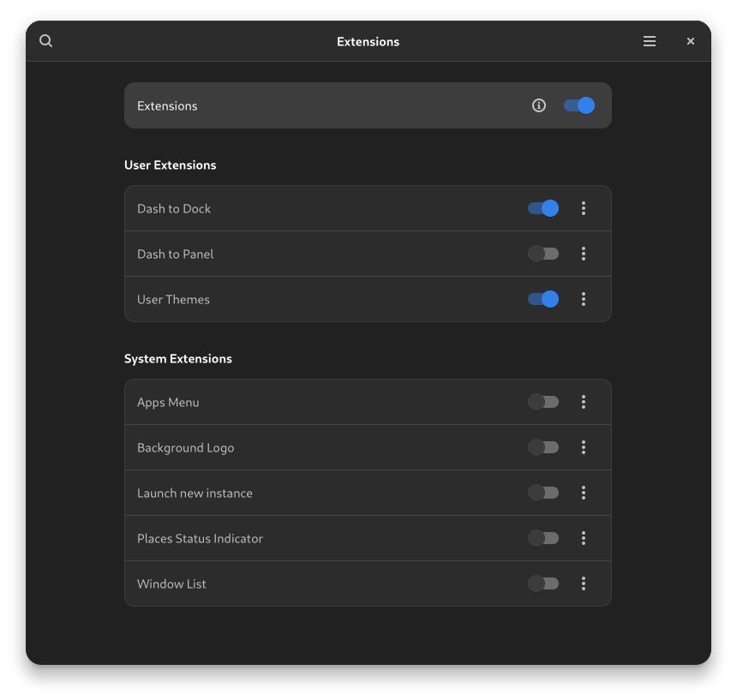This screenshot has width=737, height=700.
Task: Open Dash to Dock options menu
Action: point(584,208)
